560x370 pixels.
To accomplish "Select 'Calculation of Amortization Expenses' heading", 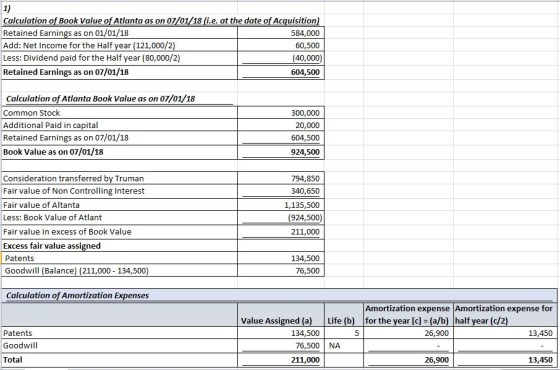I will [78, 295].
